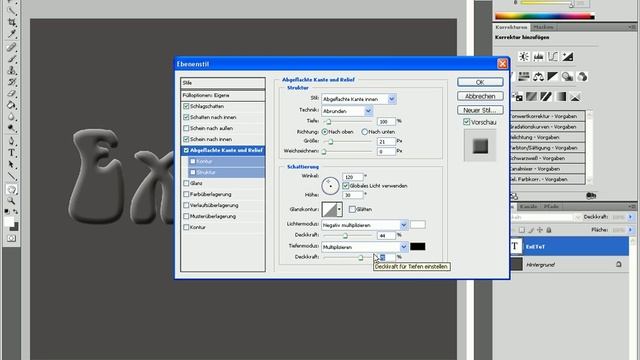Add a Color Balance scales adjustment
The width and height of the screenshot is (640, 360).
pos(538,76)
